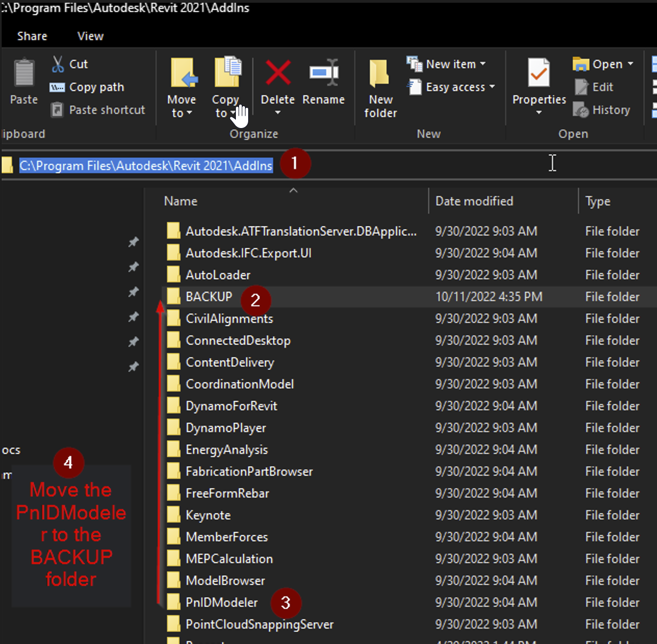The height and width of the screenshot is (644, 657).
Task: Select the PnIDModeler folder in the file list
Action: tap(221, 602)
